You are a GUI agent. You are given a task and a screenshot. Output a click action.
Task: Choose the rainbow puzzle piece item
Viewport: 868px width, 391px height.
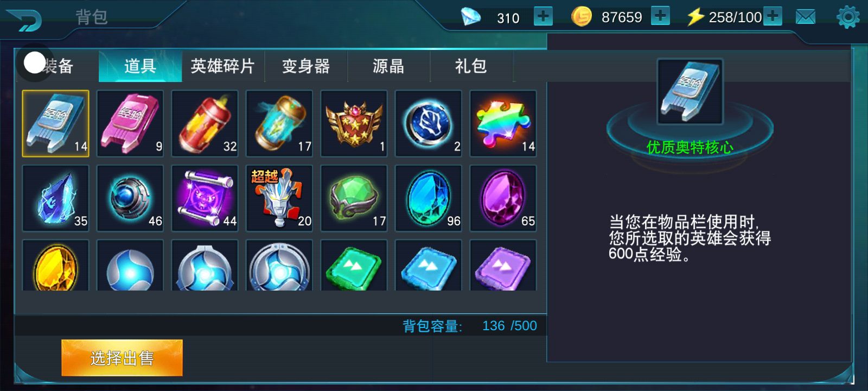[503, 124]
